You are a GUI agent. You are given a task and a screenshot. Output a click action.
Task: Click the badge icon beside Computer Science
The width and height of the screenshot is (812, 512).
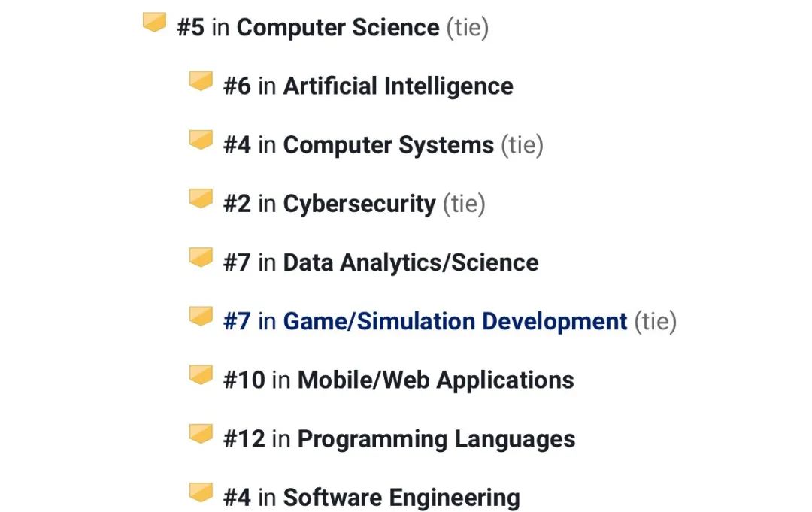(154, 23)
